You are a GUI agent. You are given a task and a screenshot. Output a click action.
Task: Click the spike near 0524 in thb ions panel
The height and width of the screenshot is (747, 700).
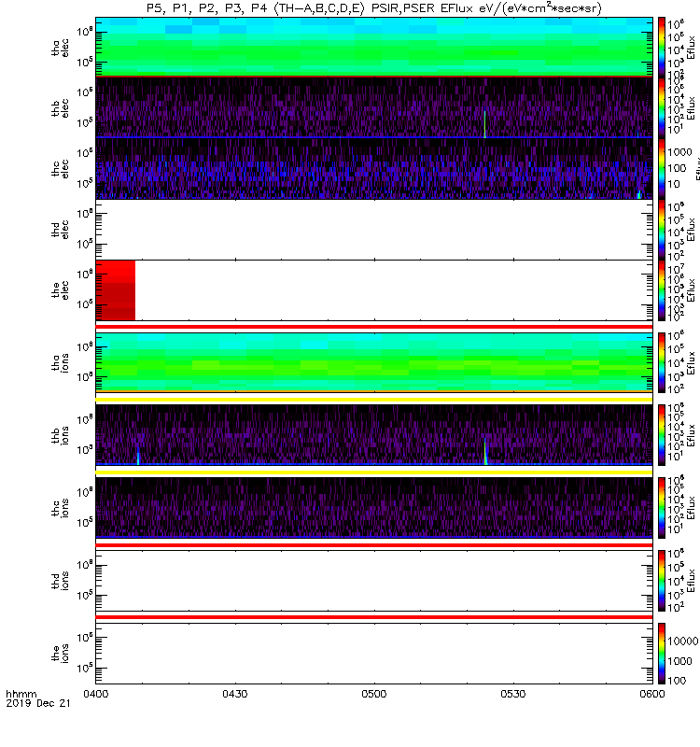pos(485,453)
